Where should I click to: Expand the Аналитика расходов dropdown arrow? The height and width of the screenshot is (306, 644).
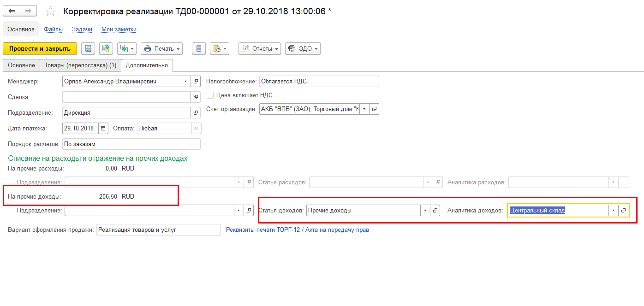[x=613, y=182]
